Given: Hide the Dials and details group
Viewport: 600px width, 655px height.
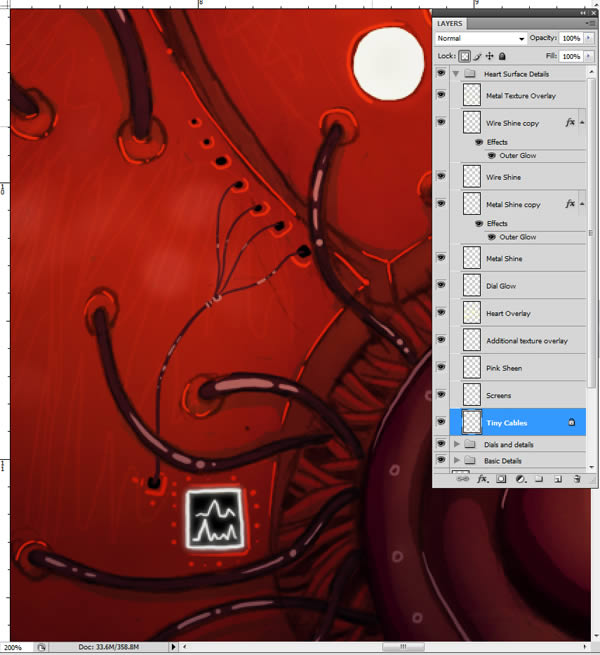Looking at the screenshot, I should (x=441, y=443).
